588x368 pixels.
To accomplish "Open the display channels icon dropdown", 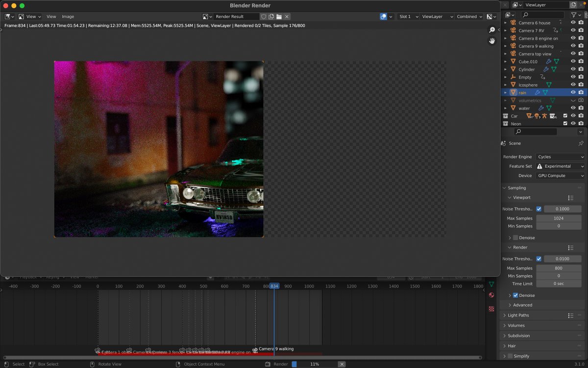I will (491, 17).
